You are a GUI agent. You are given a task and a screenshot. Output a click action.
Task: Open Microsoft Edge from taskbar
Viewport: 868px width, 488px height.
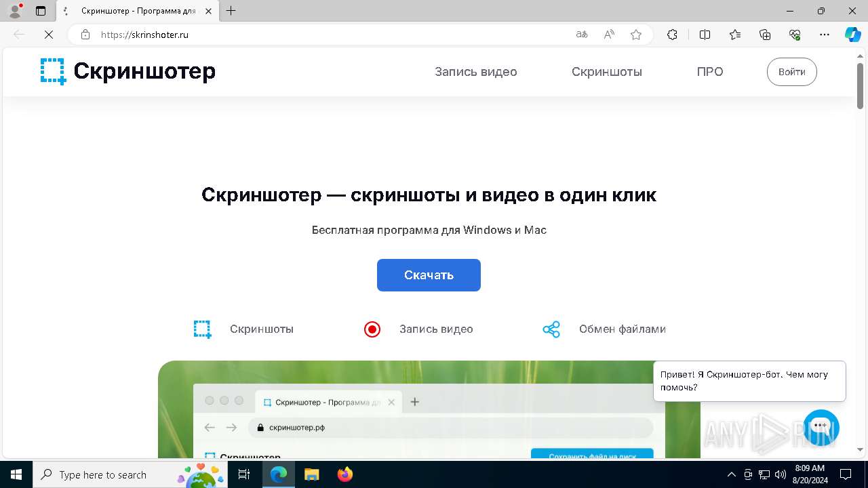279,474
